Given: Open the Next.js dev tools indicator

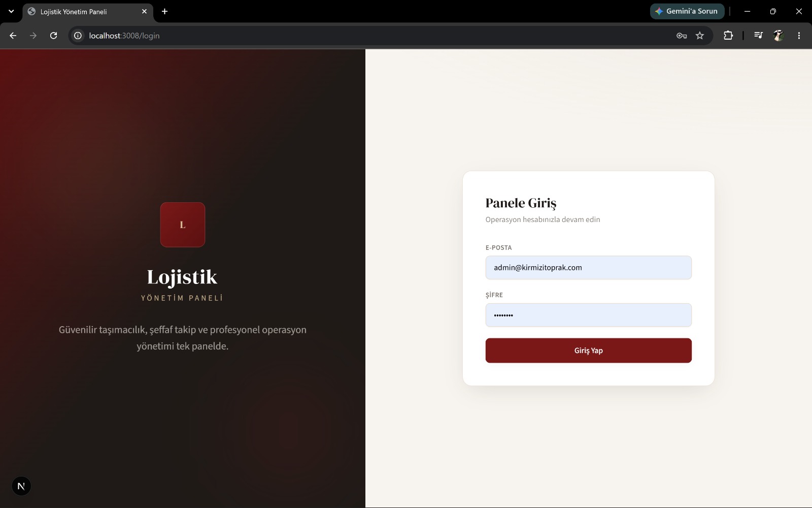Looking at the screenshot, I should (x=21, y=486).
